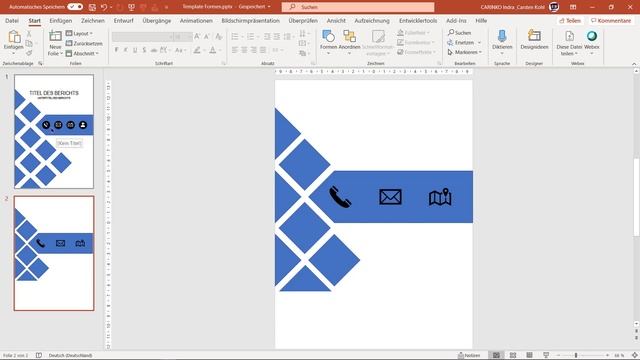This screenshot has width=640, height=360.
Task: Select slide 2 thumbnail
Action: pyautogui.click(x=54, y=253)
